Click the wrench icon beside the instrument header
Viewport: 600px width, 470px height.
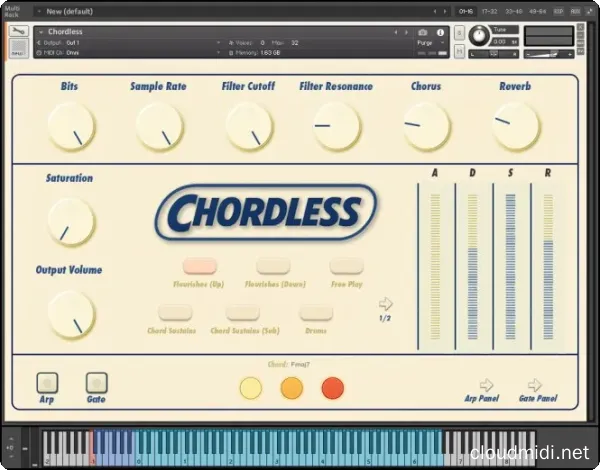pos(18,32)
